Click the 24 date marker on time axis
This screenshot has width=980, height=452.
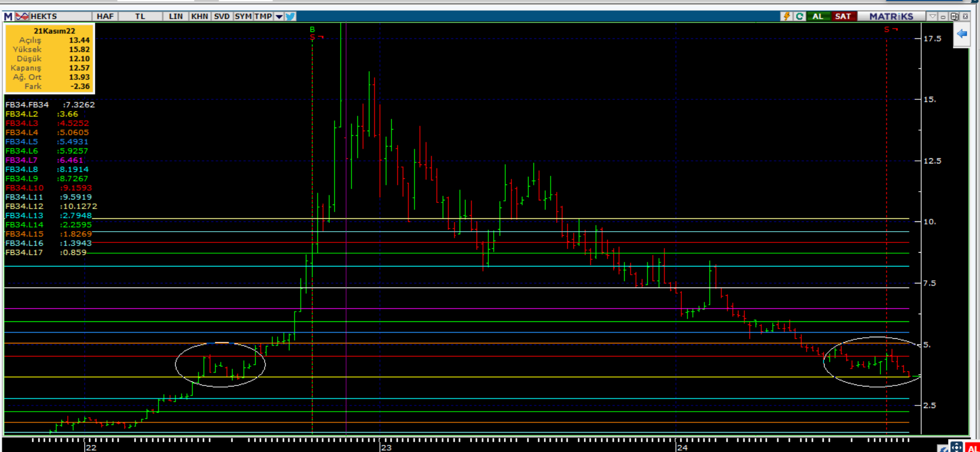pyautogui.click(x=682, y=447)
